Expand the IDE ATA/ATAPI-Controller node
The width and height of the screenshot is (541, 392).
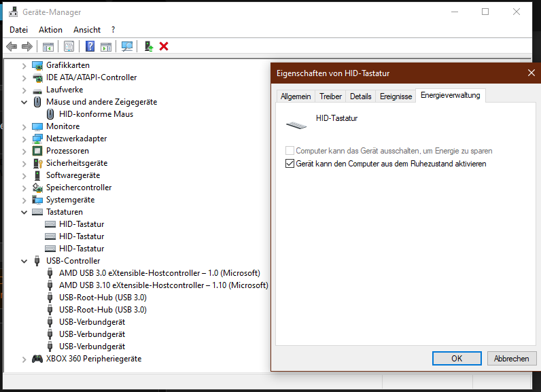[x=24, y=78]
